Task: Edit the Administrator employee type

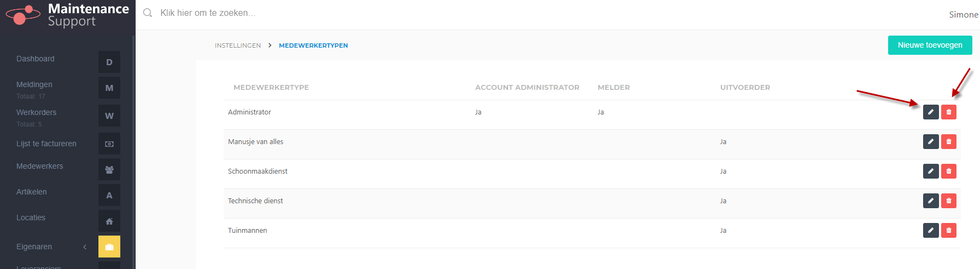Action: point(931,112)
